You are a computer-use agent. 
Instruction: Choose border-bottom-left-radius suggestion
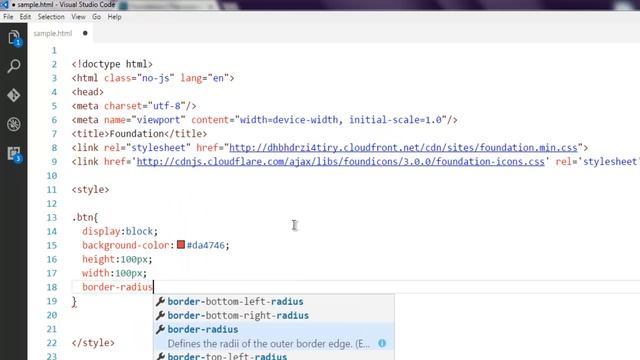[273, 301]
